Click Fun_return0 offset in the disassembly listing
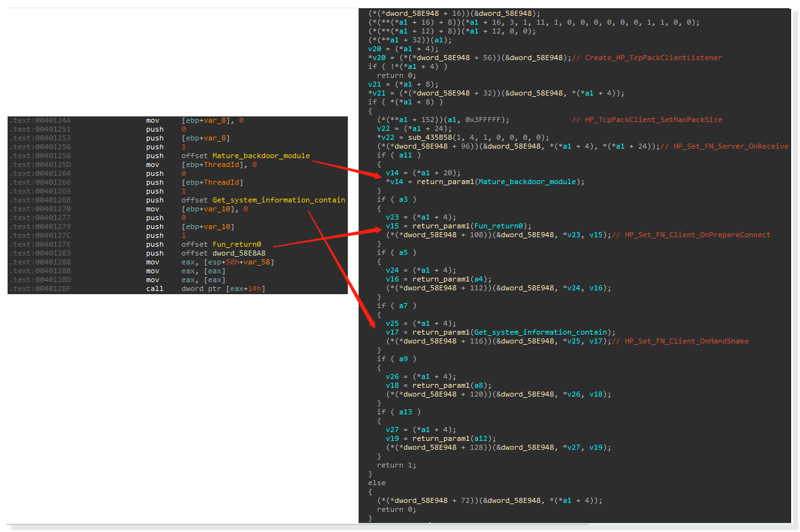 [237, 244]
